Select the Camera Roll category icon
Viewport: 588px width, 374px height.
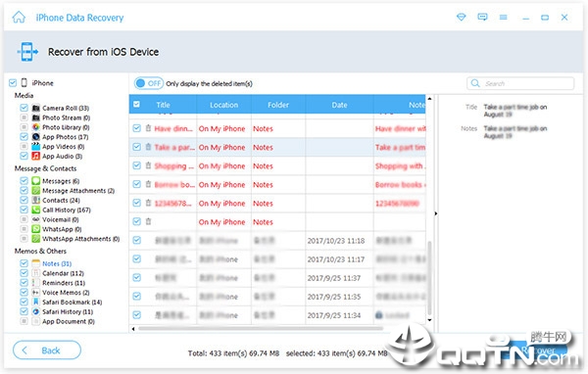click(x=36, y=108)
